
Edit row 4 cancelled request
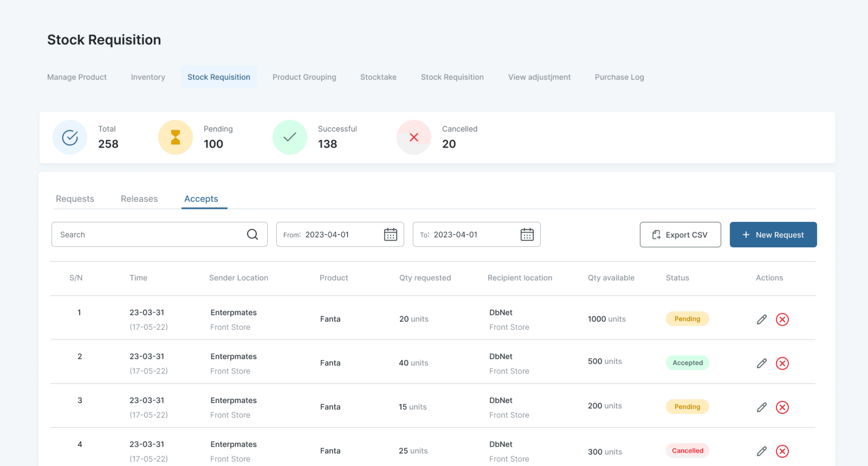[x=762, y=451]
